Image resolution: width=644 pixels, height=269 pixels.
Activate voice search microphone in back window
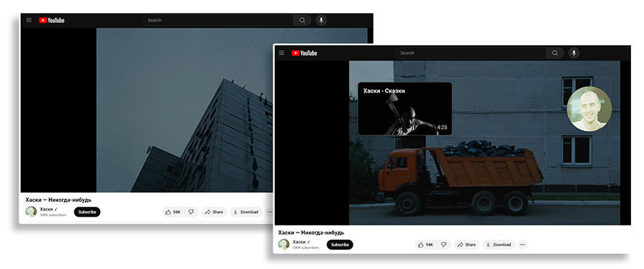321,20
